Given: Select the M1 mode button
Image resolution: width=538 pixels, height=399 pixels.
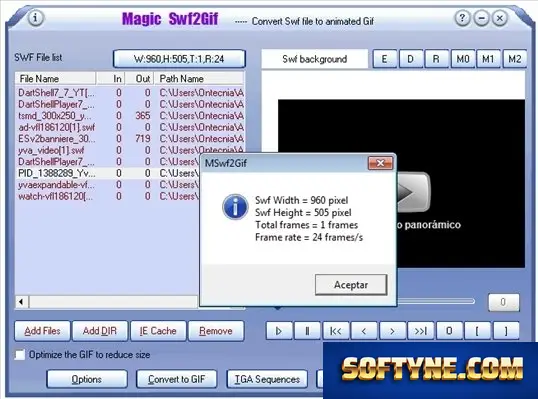Looking at the screenshot, I should click(488, 59).
